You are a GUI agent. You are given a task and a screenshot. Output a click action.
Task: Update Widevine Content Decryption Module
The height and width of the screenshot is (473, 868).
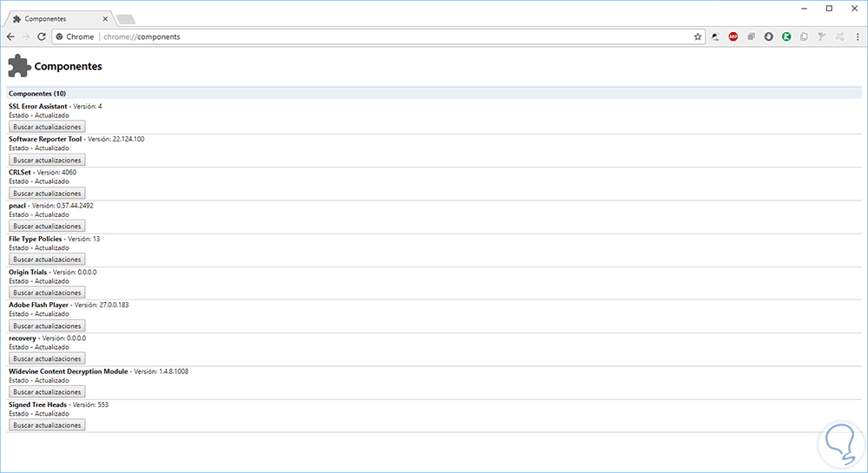click(47, 391)
